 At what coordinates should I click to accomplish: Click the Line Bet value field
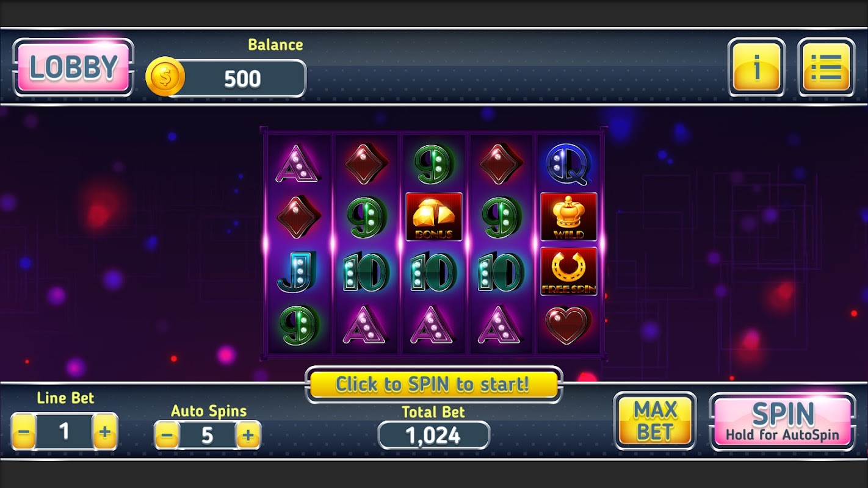pos(64,432)
